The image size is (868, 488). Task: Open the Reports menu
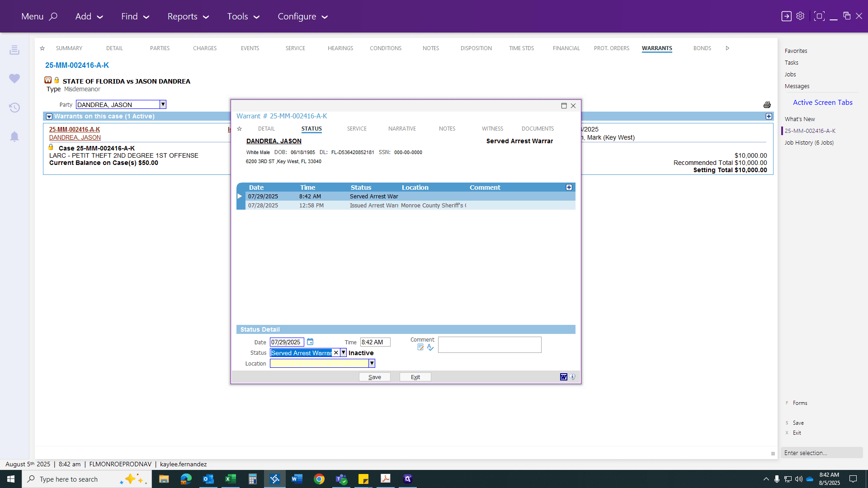click(x=188, y=16)
